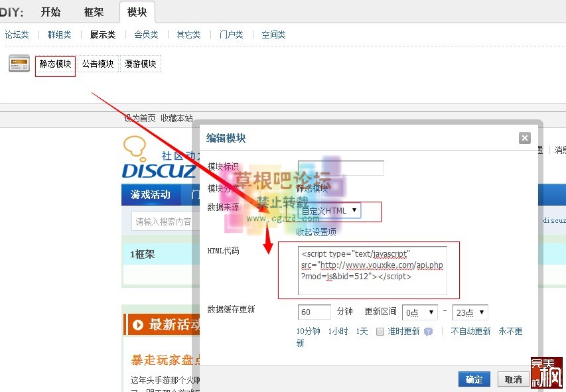Enable the 准时更新 checkbox
The height and width of the screenshot is (392, 566).
tap(380, 332)
